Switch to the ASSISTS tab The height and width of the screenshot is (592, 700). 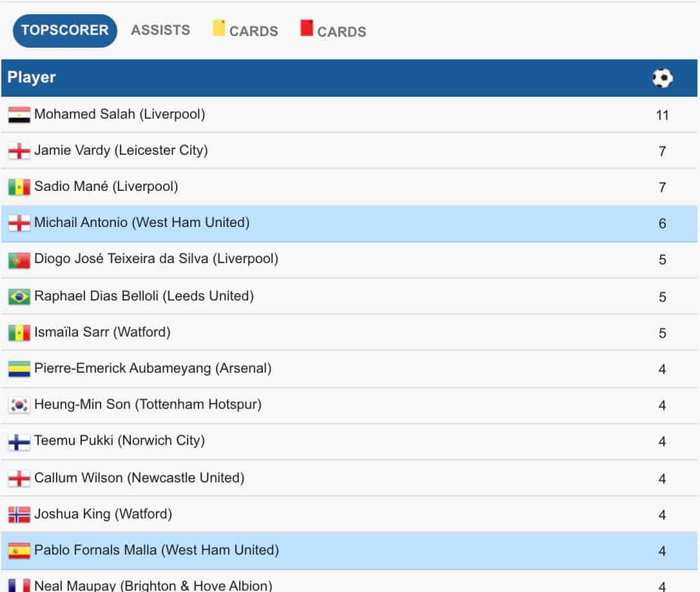pyautogui.click(x=160, y=30)
